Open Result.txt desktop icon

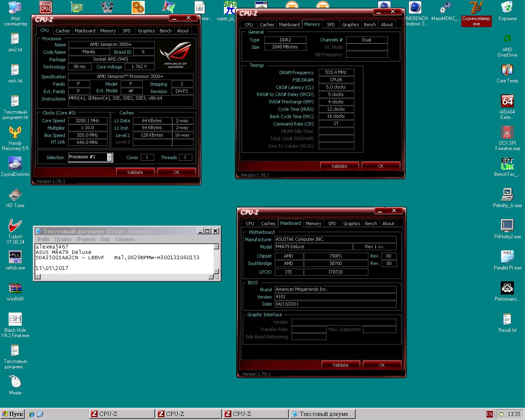point(507,323)
